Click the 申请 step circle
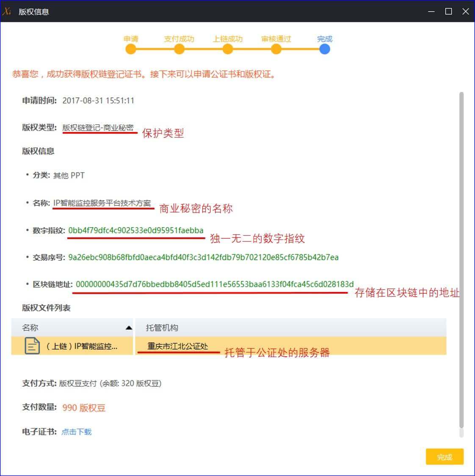The width and height of the screenshot is (475, 476). point(130,49)
